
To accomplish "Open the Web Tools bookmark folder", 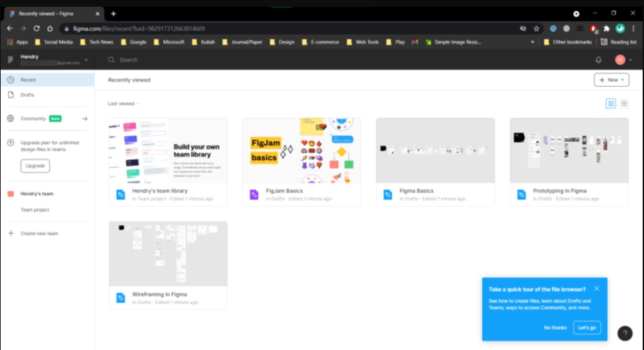I will [362, 42].
